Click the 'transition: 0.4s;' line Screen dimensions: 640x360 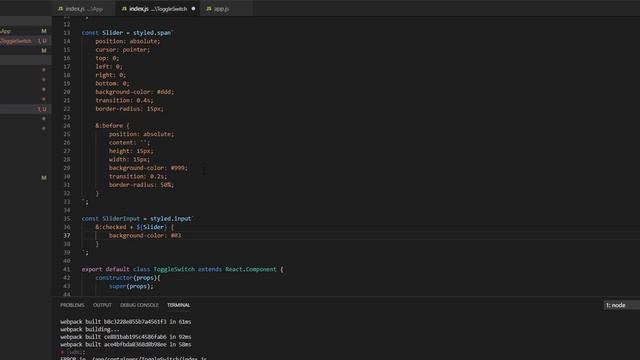(124, 100)
